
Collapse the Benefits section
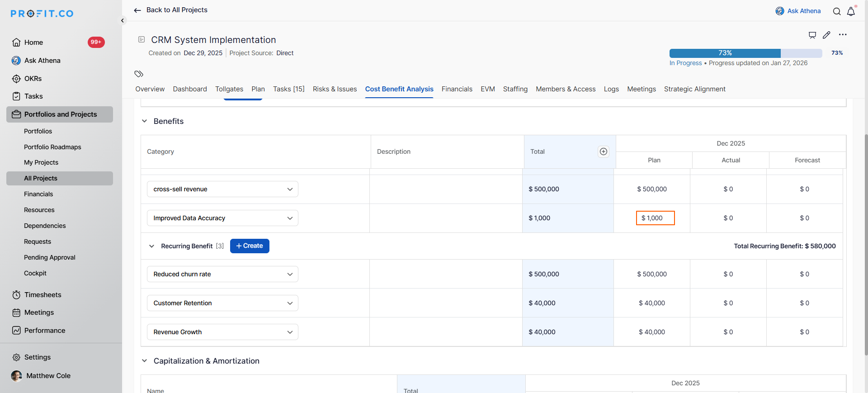(x=144, y=121)
